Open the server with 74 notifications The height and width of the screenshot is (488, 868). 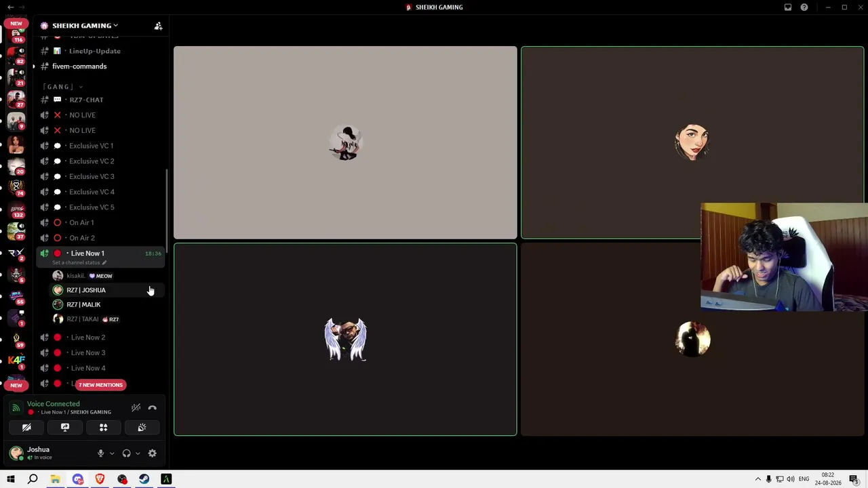tap(16, 186)
